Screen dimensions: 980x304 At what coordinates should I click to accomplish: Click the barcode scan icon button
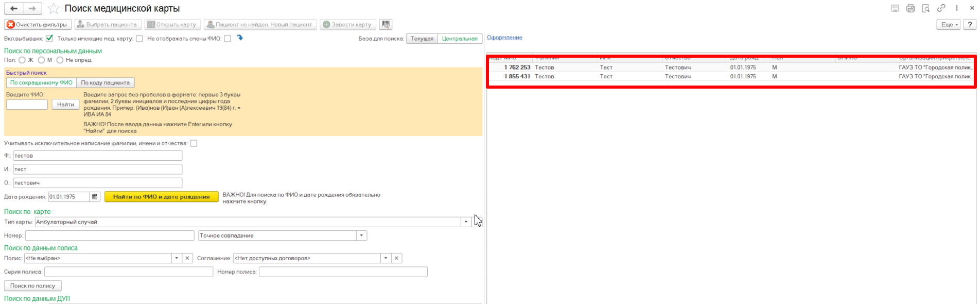coord(385,25)
